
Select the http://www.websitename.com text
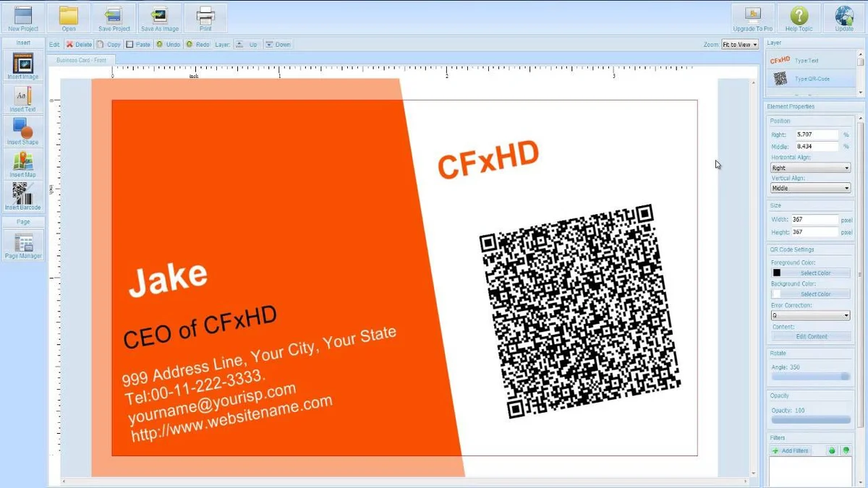(231, 418)
